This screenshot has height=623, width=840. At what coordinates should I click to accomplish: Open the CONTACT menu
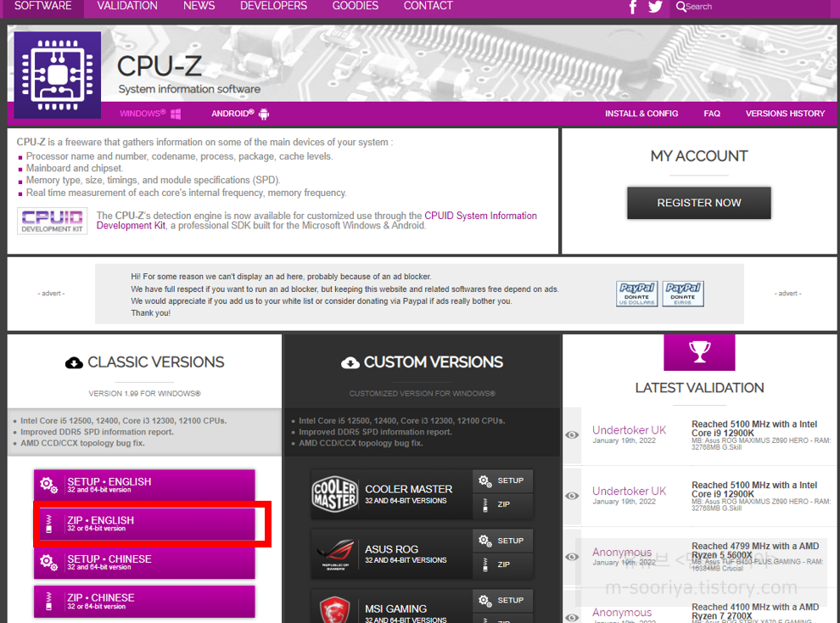pyautogui.click(x=428, y=7)
